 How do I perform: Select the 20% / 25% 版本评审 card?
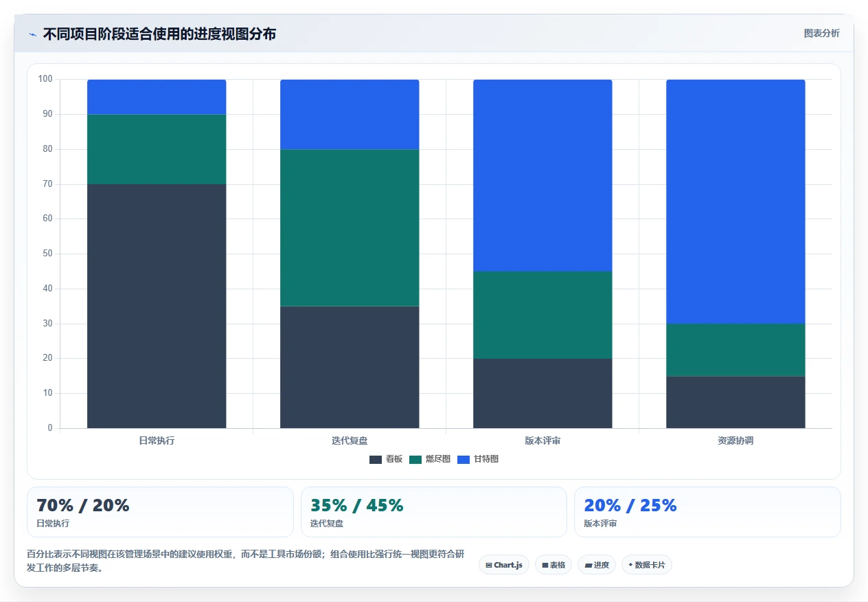(707, 512)
